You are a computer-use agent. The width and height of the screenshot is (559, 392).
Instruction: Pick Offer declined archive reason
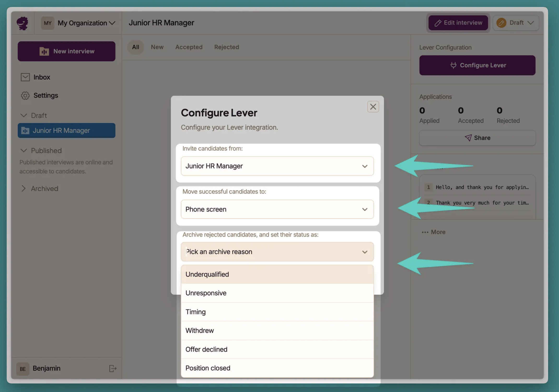277,349
